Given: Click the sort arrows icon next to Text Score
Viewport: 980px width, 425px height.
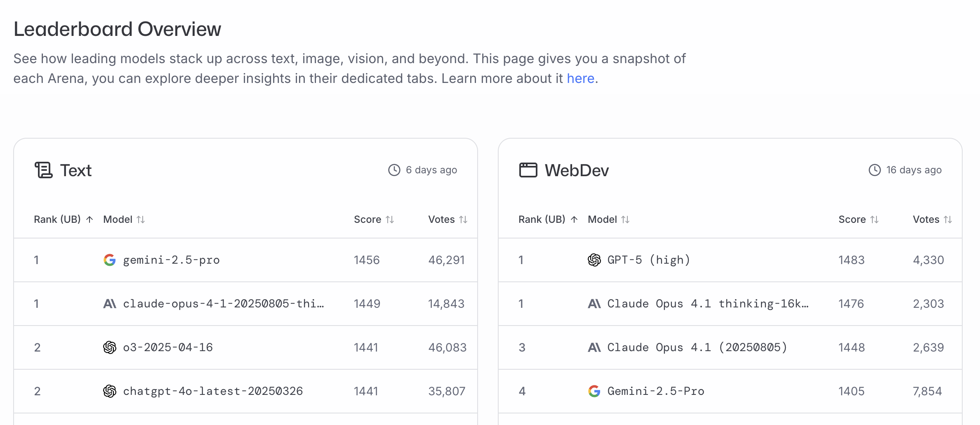Looking at the screenshot, I should point(390,220).
